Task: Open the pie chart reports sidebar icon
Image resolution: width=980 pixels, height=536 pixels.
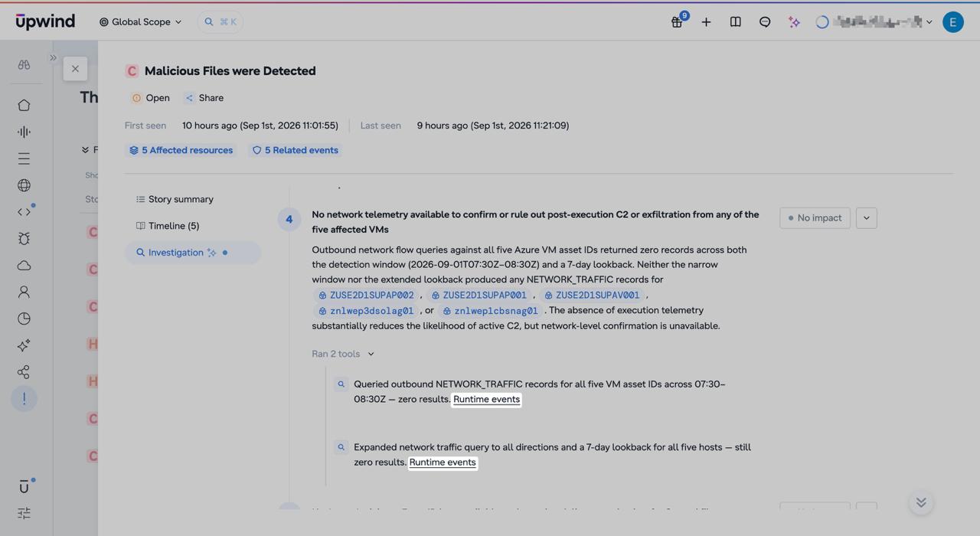Action: 24,319
